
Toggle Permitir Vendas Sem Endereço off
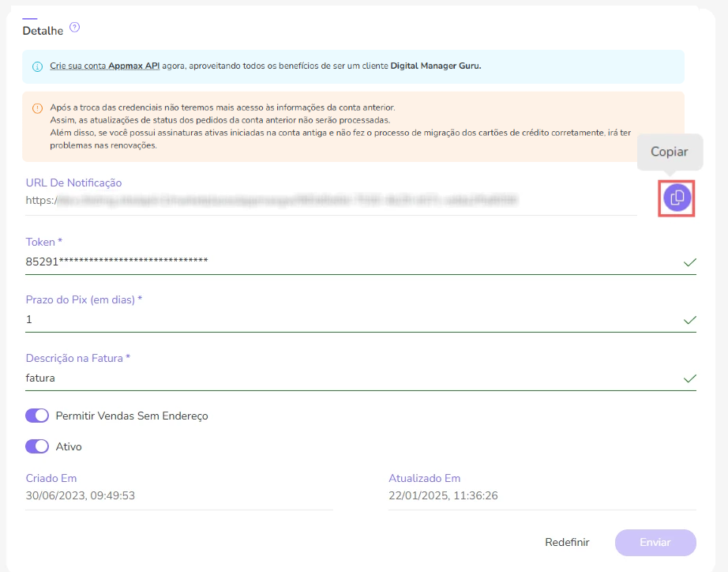(37, 415)
